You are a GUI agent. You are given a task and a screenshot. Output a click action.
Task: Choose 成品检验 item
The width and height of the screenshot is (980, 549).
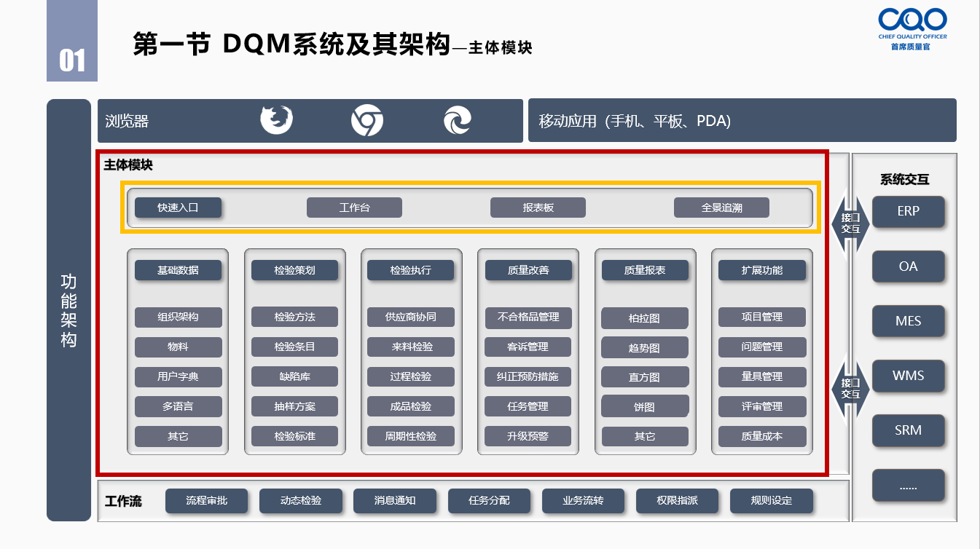411,406
